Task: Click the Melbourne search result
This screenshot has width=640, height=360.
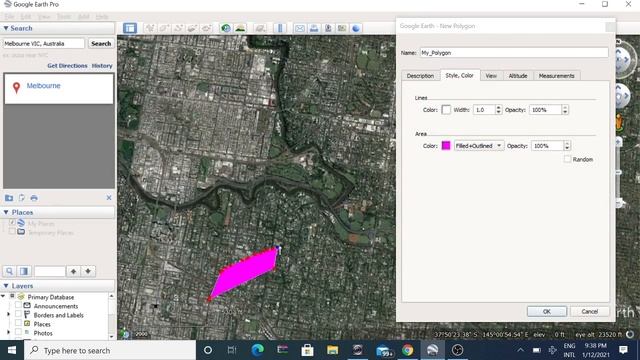Action: pyautogui.click(x=43, y=86)
